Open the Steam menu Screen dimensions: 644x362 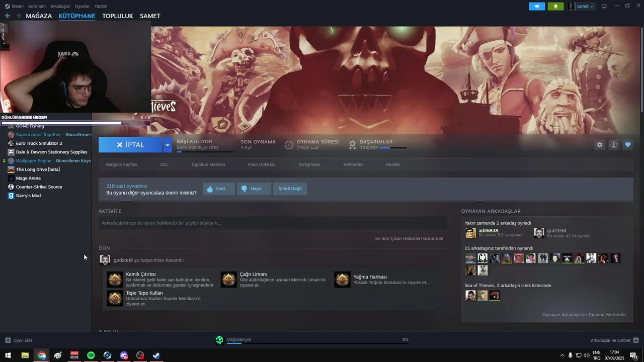[14, 7]
